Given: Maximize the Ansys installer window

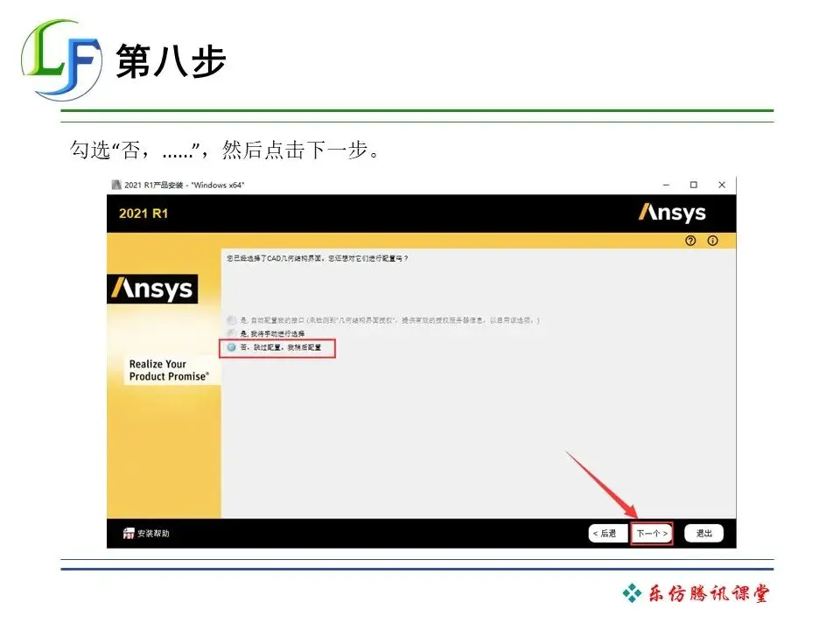Looking at the screenshot, I should tap(694, 185).
